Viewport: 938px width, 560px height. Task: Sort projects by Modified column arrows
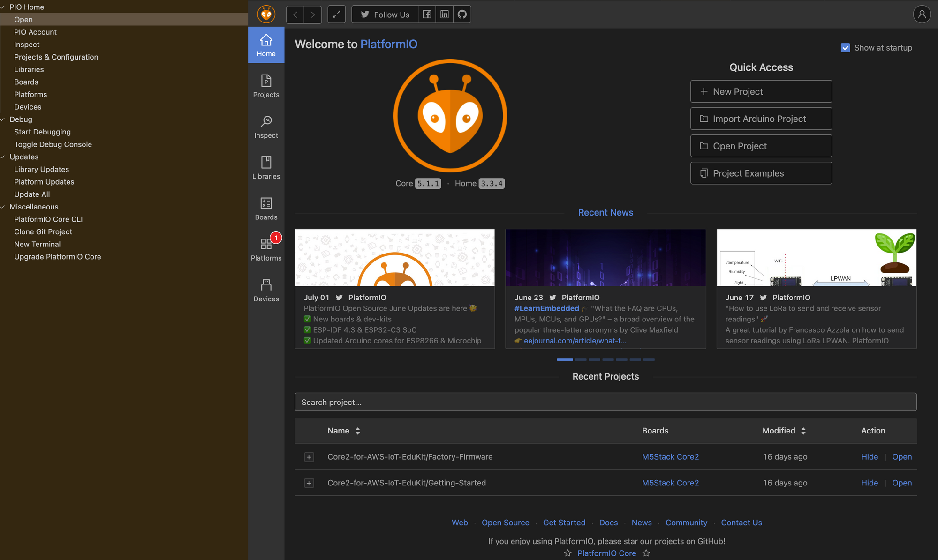(803, 431)
